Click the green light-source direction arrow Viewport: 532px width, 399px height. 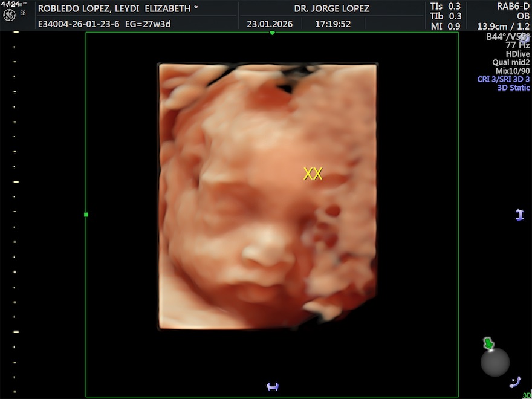[x=488, y=344]
